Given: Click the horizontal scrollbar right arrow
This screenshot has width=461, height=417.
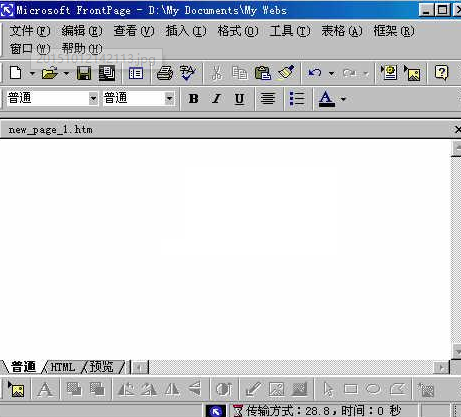Looking at the screenshot, I should [441, 368].
